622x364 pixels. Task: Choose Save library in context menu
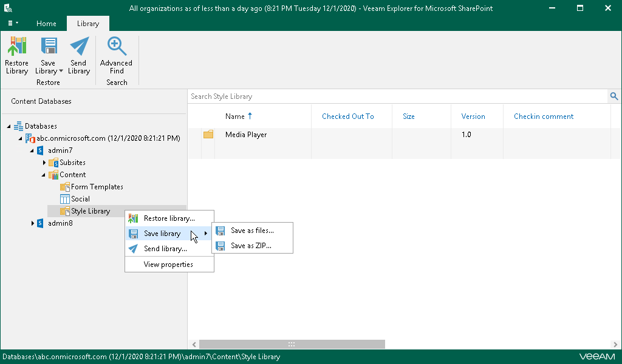[x=169, y=234]
